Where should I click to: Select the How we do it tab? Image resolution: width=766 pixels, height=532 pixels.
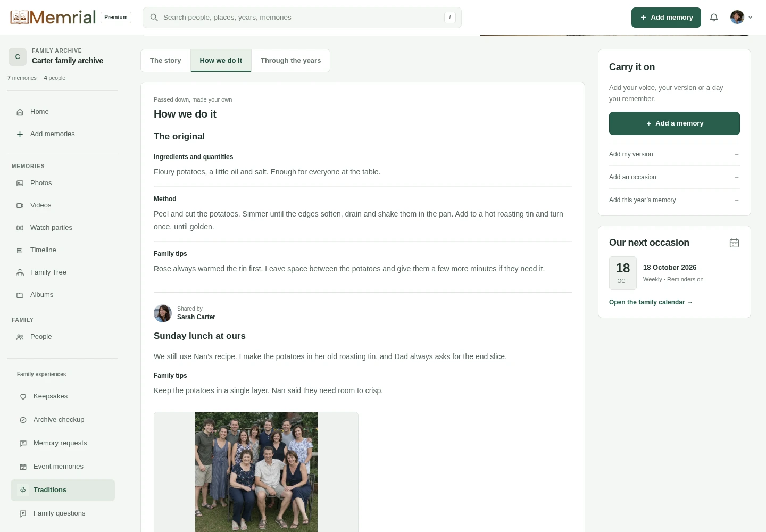[x=221, y=61]
